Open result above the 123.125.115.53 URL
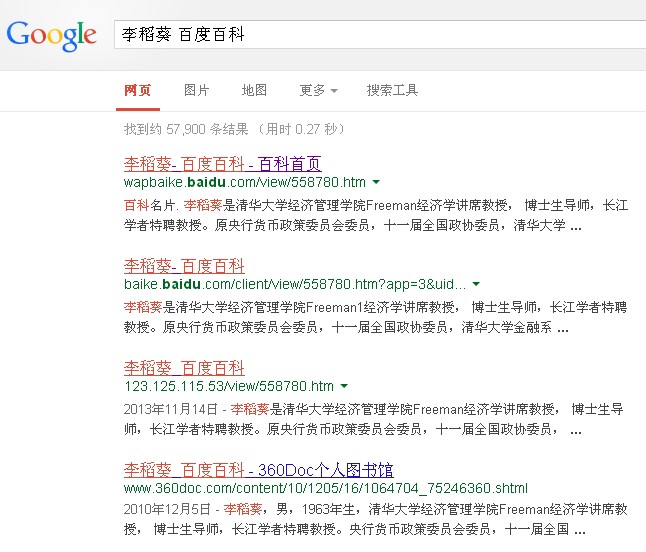The width and height of the screenshot is (646, 552). tap(184, 368)
